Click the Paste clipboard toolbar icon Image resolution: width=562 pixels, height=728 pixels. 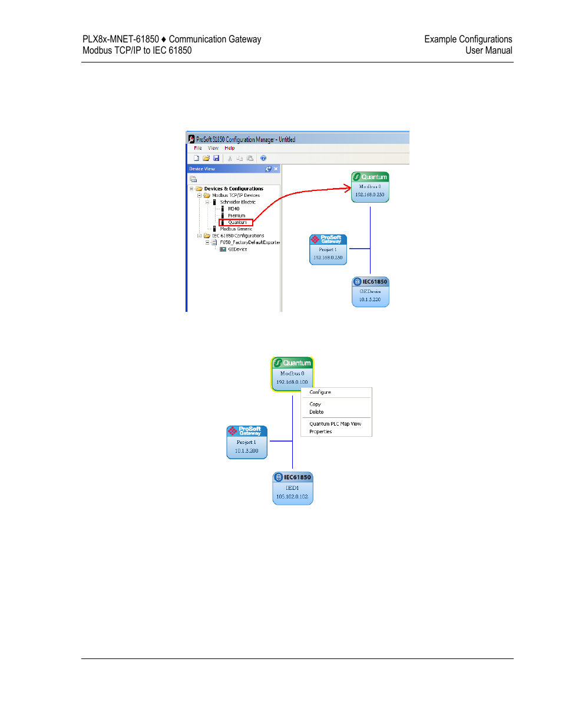[250, 159]
